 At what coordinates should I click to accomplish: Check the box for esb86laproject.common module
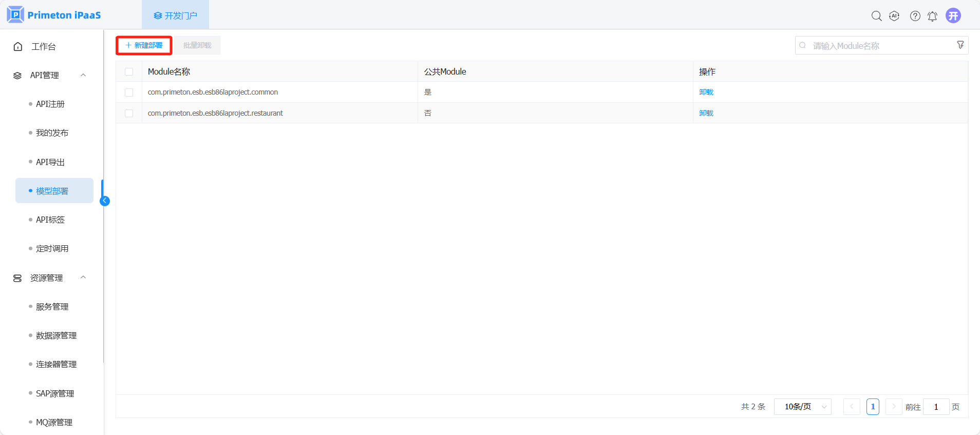coord(129,93)
